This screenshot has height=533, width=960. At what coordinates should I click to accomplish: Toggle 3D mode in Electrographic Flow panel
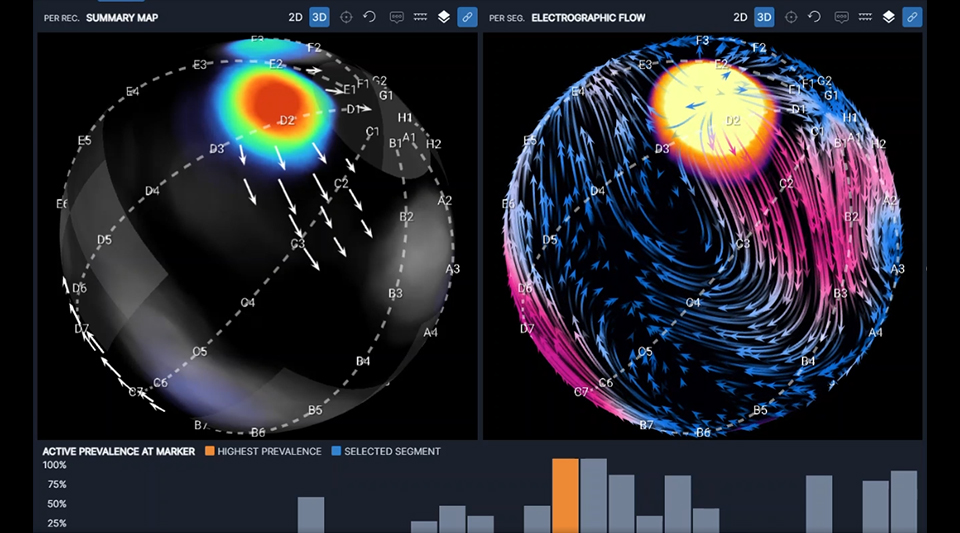click(764, 17)
